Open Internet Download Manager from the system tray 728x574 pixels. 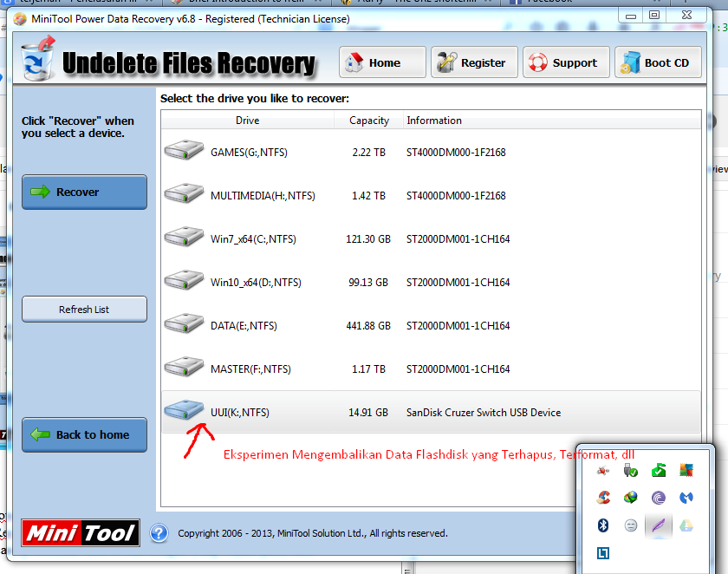coord(630,498)
